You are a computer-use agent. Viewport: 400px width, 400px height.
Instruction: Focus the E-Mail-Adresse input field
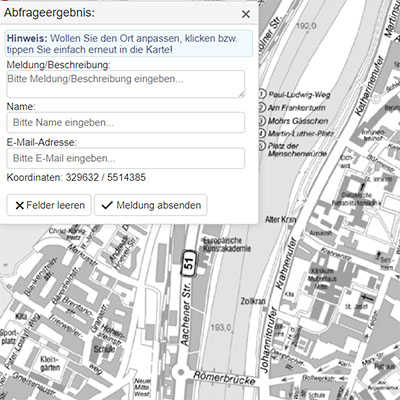coord(126,158)
